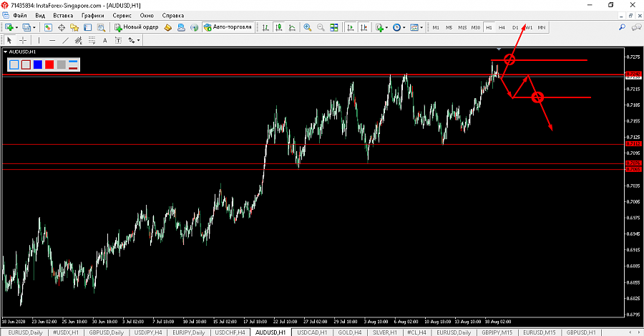Screen dimensions: 644x336
Task: Pick the solid blue color swatch
Action: [37, 64]
